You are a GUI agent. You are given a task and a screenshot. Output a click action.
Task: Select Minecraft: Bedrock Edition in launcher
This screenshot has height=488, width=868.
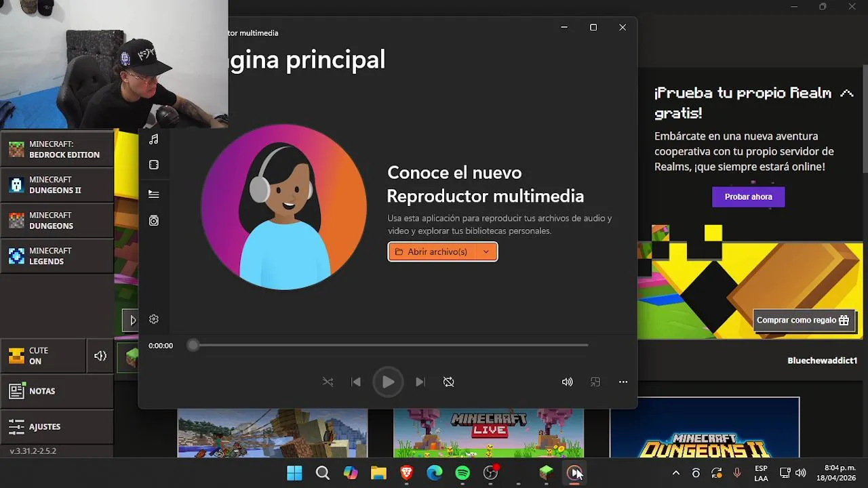click(57, 149)
